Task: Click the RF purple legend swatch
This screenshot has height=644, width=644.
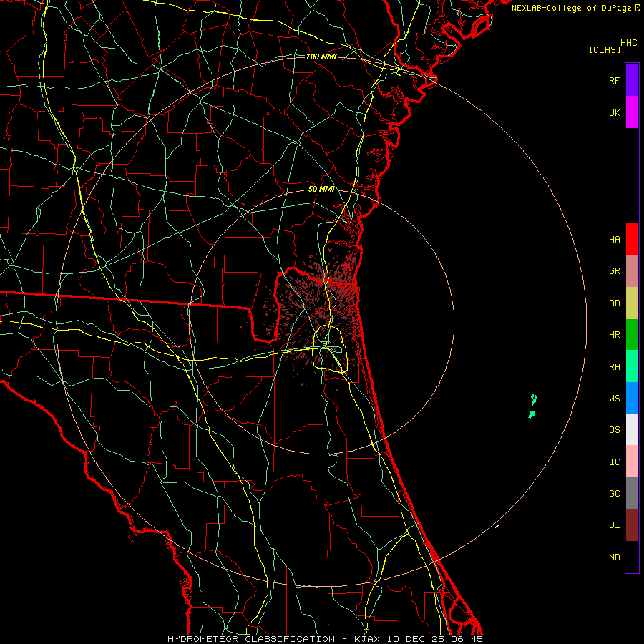Action: click(x=632, y=80)
